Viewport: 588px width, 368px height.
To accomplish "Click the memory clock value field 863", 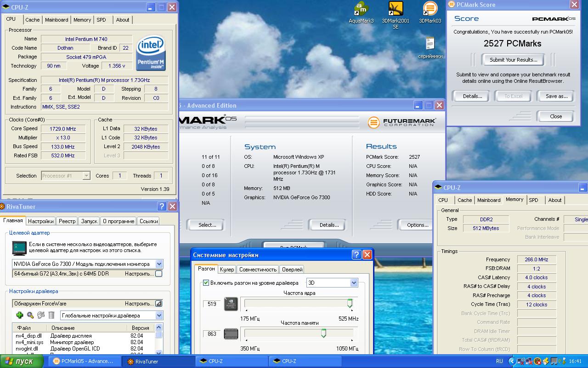I will (x=211, y=334).
